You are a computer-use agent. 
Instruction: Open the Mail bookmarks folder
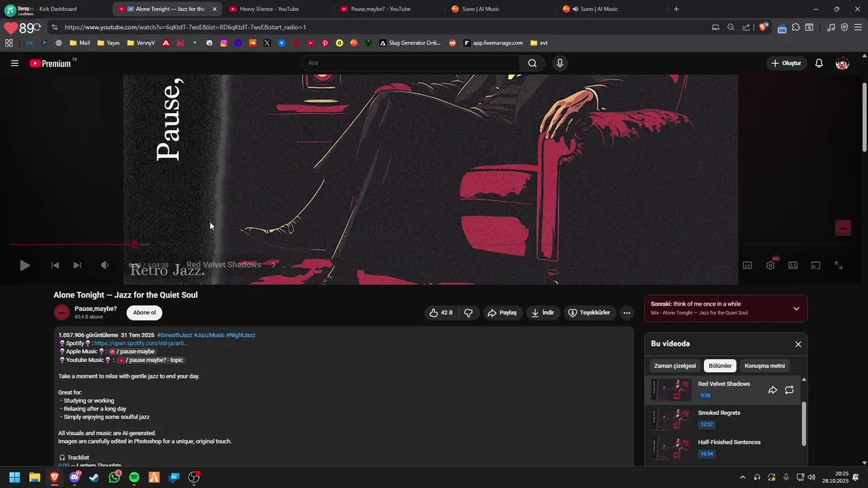[79, 43]
